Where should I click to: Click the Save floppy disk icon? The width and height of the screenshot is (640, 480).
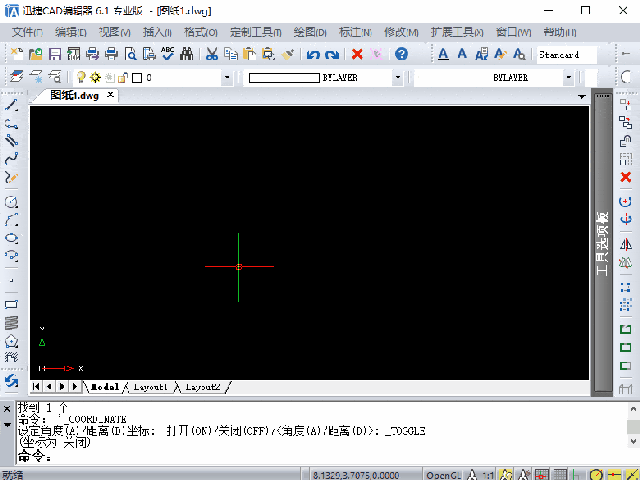click(x=55, y=54)
